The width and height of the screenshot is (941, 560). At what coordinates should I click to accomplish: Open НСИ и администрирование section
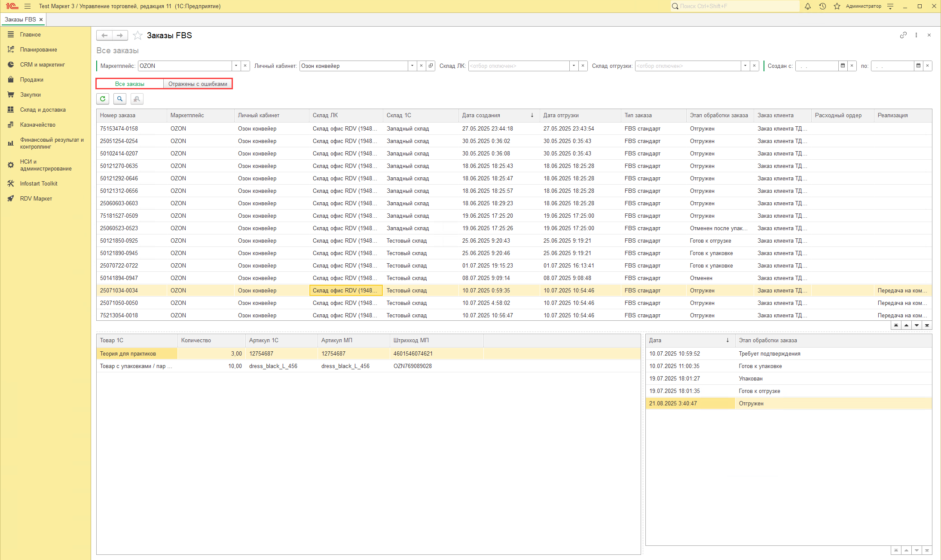coord(46,165)
